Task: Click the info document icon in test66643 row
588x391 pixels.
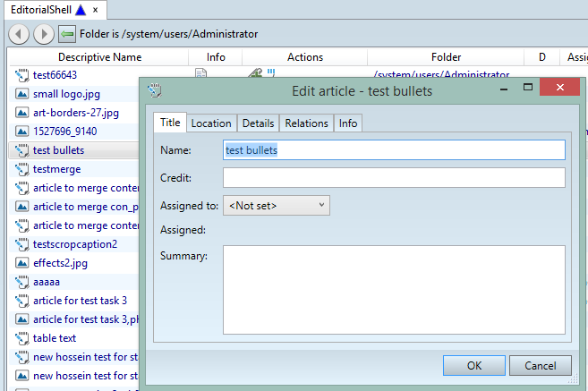Action: [201, 75]
